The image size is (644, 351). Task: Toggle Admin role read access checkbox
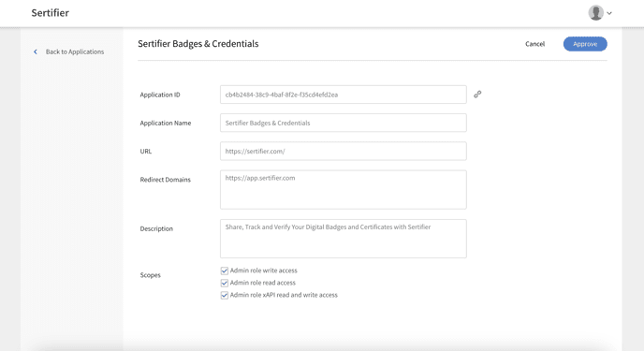tap(225, 283)
